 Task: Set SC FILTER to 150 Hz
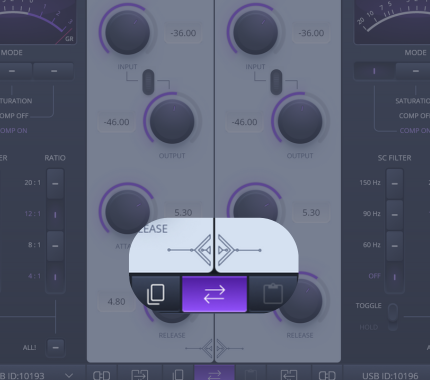(395, 183)
